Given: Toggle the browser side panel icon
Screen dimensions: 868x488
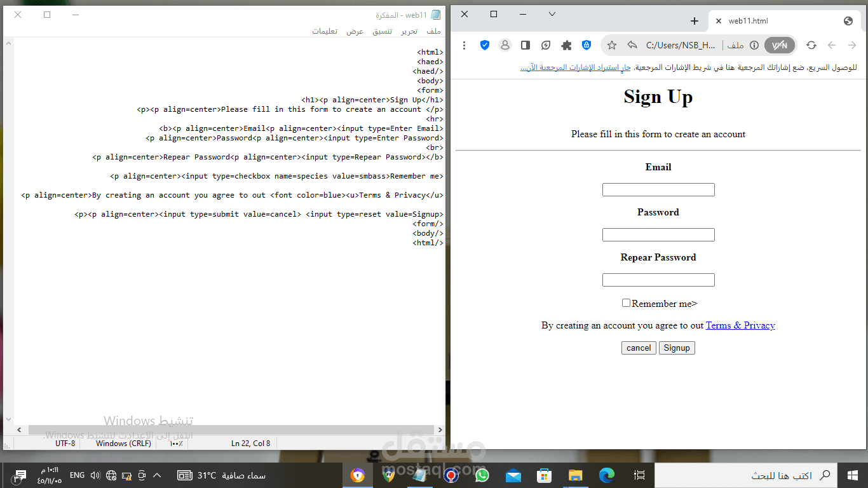Looking at the screenshot, I should click(x=526, y=45).
